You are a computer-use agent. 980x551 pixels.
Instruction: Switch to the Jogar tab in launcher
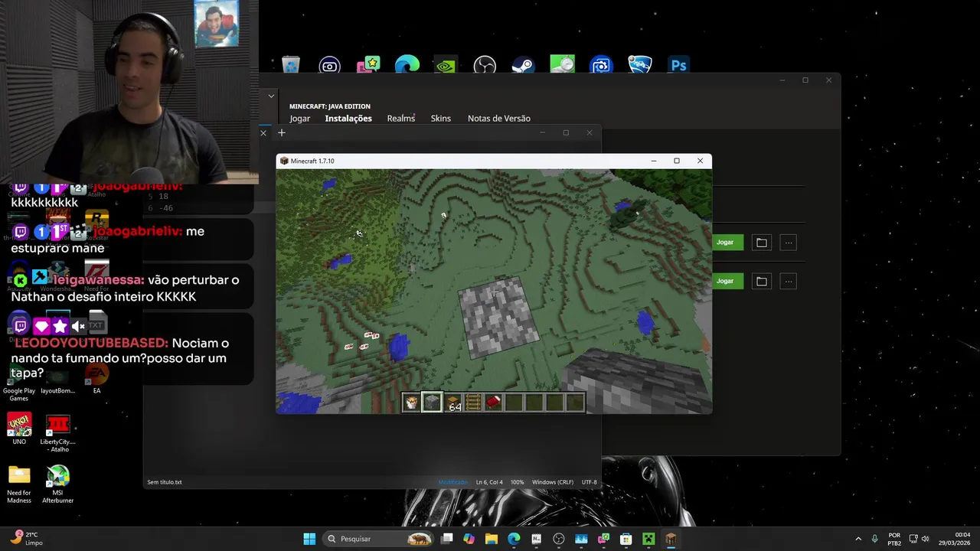[299, 119]
